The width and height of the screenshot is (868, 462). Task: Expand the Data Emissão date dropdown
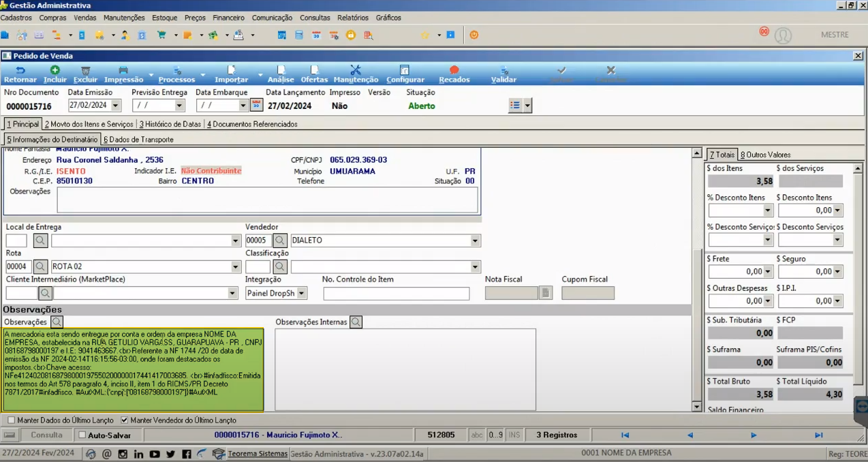[115, 106]
